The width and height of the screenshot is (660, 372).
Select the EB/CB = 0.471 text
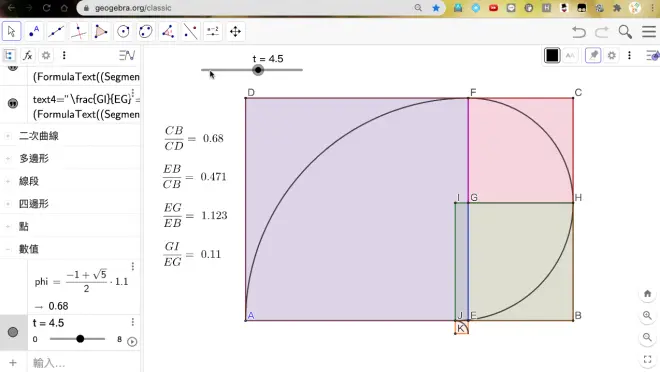[194, 177]
